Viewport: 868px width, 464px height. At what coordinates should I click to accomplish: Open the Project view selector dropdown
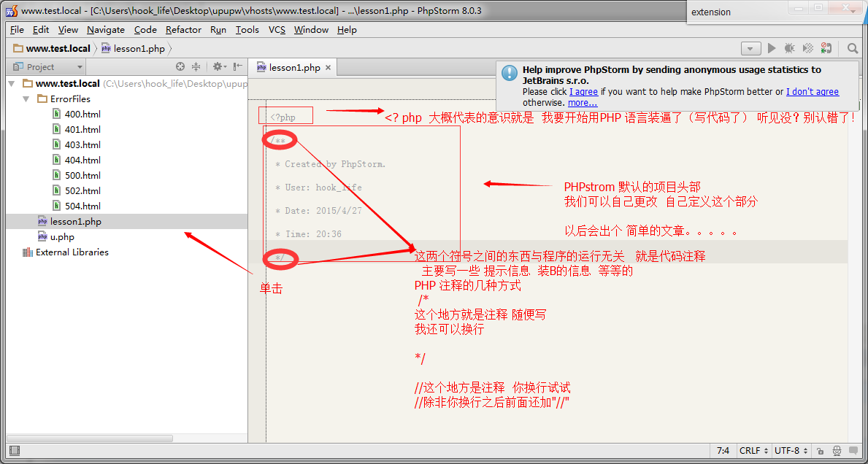click(x=47, y=67)
